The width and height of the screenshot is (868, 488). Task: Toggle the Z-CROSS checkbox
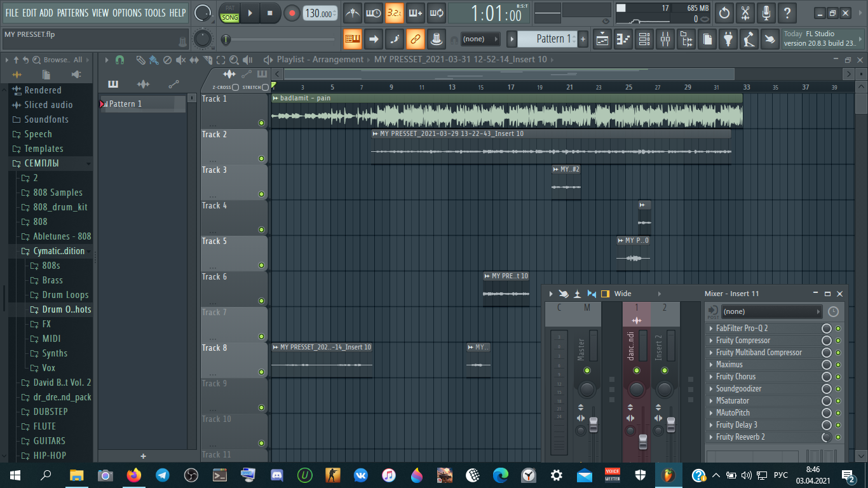[236, 87]
